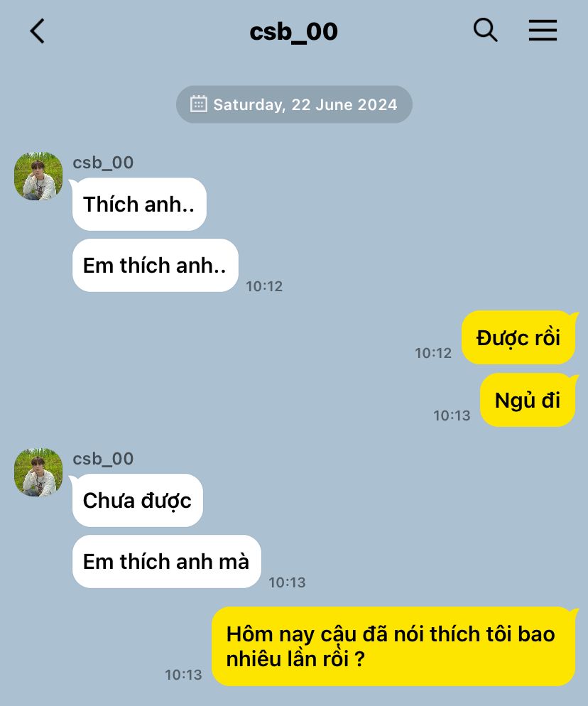Open the Saturday, 22 June 2024 date pill

pos(294,104)
